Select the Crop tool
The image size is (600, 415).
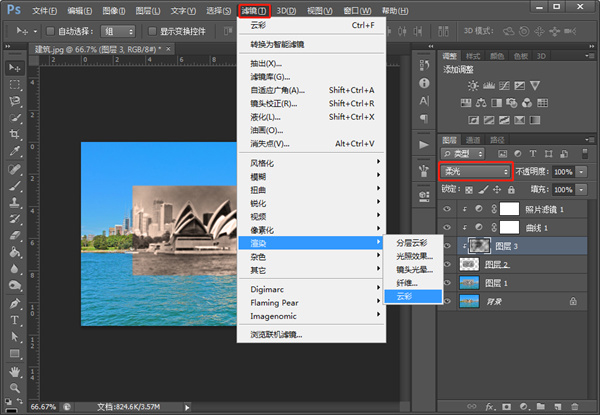(15, 135)
